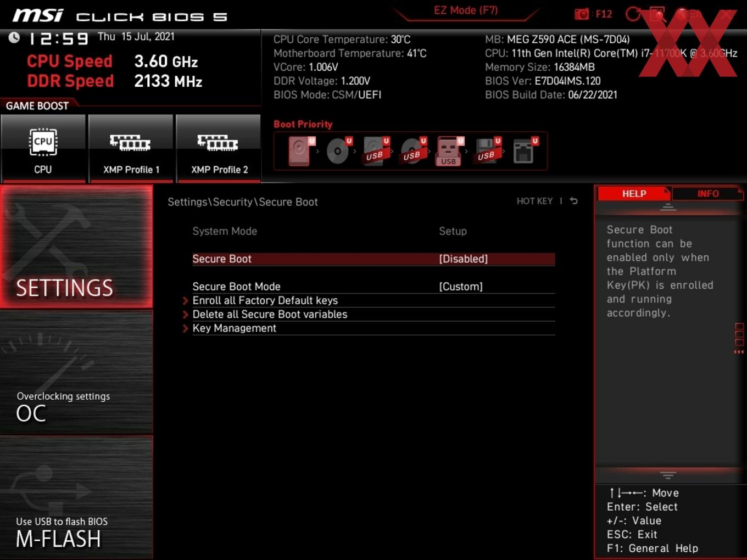Click the System Mode row
Screen dimensions: 747x560
[x=374, y=231]
